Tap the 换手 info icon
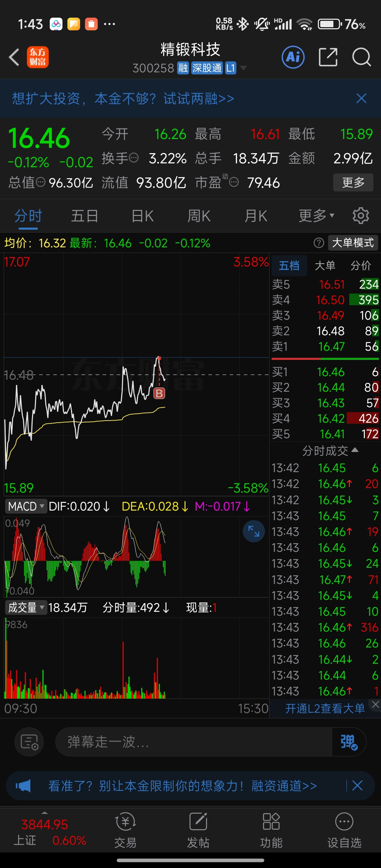The image size is (381, 868). point(134,158)
